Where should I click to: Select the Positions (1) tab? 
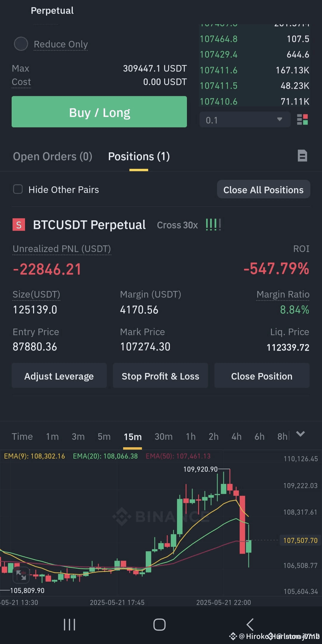pyautogui.click(x=139, y=157)
